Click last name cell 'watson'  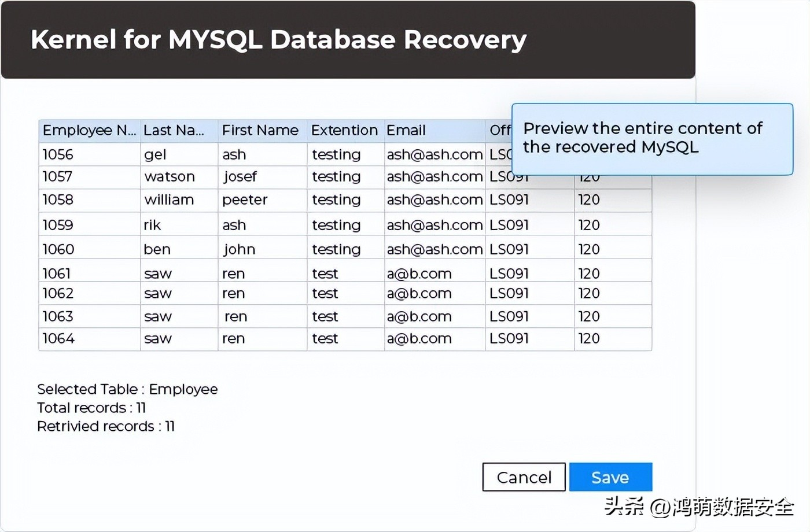(179, 177)
